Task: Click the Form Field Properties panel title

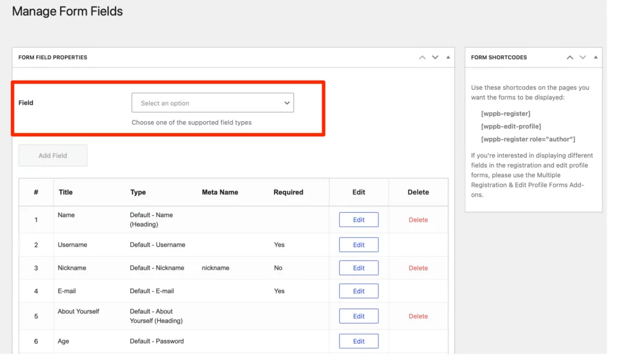Action: pyautogui.click(x=53, y=57)
